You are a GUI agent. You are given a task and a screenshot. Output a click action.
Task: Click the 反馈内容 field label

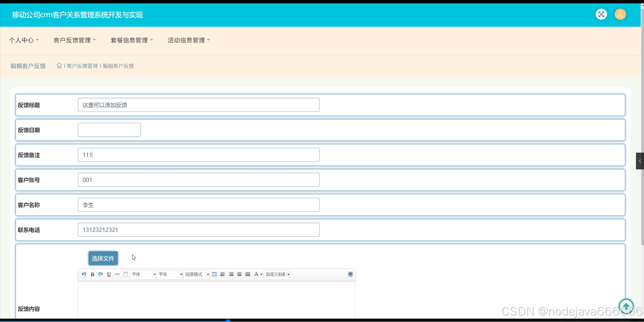point(29,309)
